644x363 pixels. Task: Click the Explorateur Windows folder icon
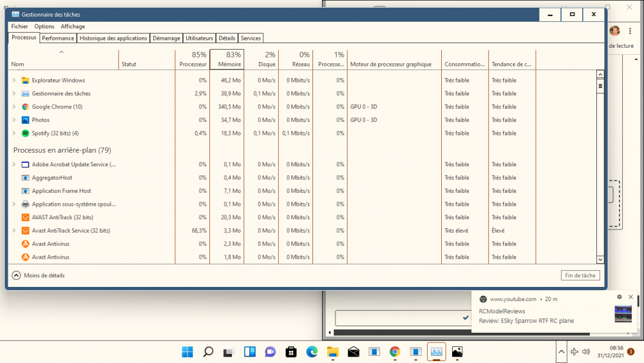[26, 81]
